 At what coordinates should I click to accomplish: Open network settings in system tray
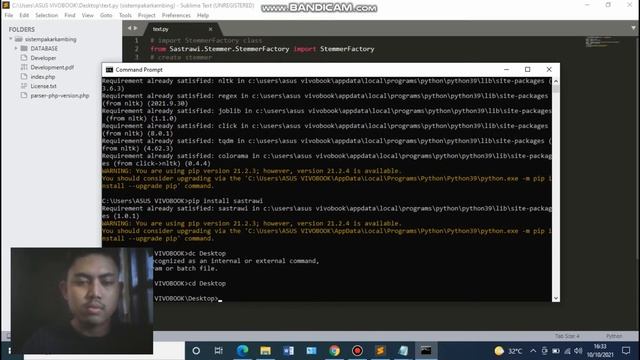[567, 351]
